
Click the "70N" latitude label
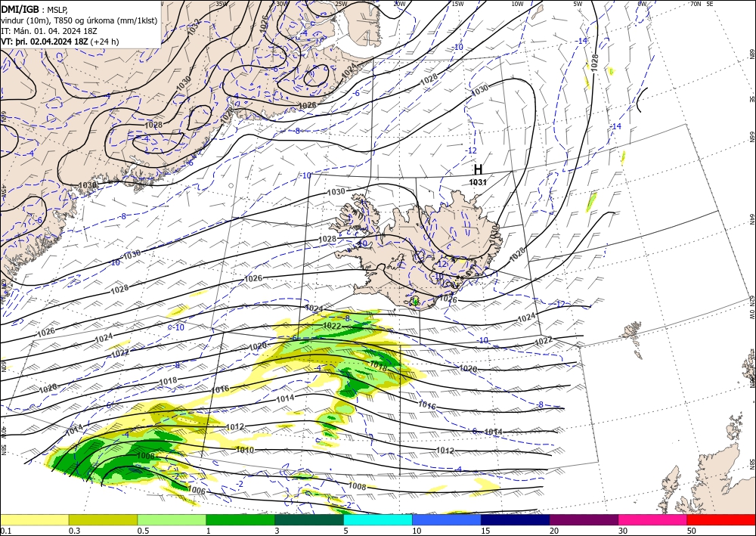tap(696, 4)
